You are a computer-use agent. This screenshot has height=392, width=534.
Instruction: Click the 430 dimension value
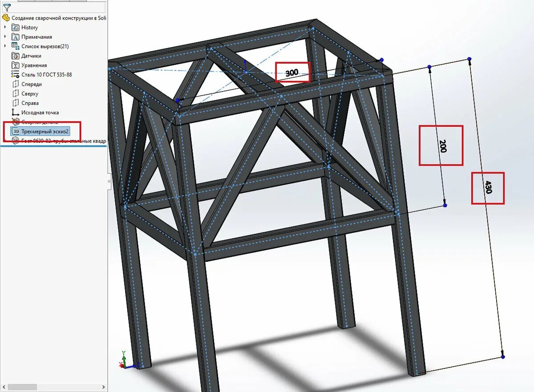[488, 188]
